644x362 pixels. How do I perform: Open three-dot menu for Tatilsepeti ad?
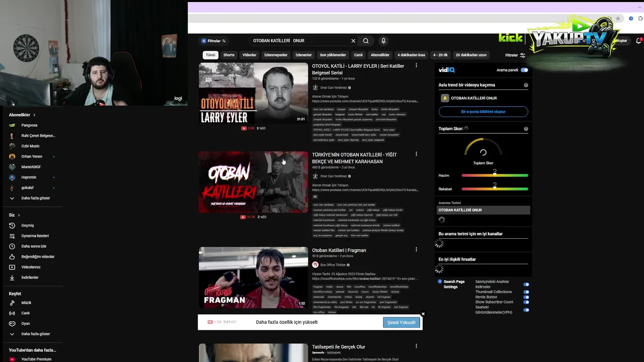(x=416, y=346)
